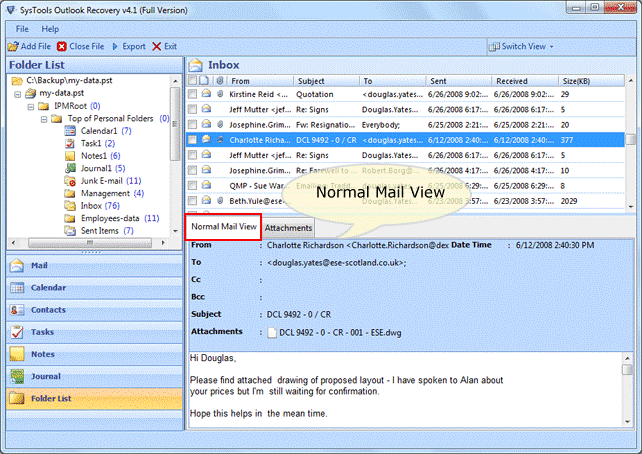This screenshot has width=642, height=454.
Task: Sort emails by Received column header
Action: point(525,81)
